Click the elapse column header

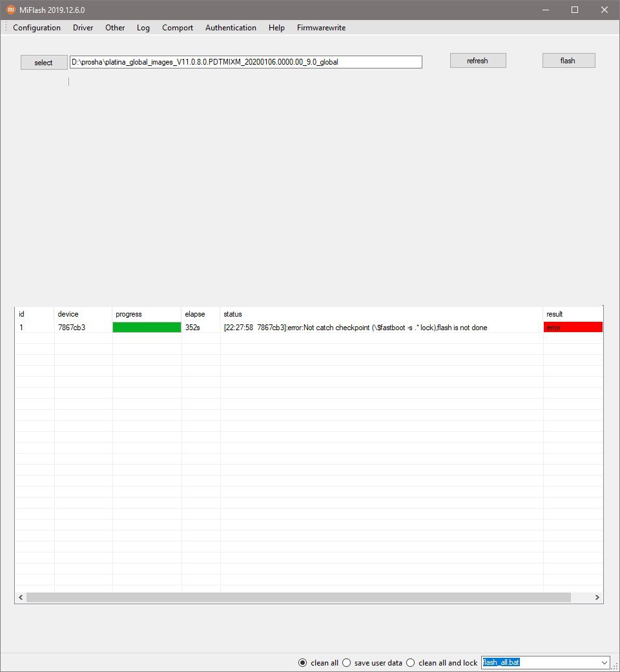click(200, 314)
